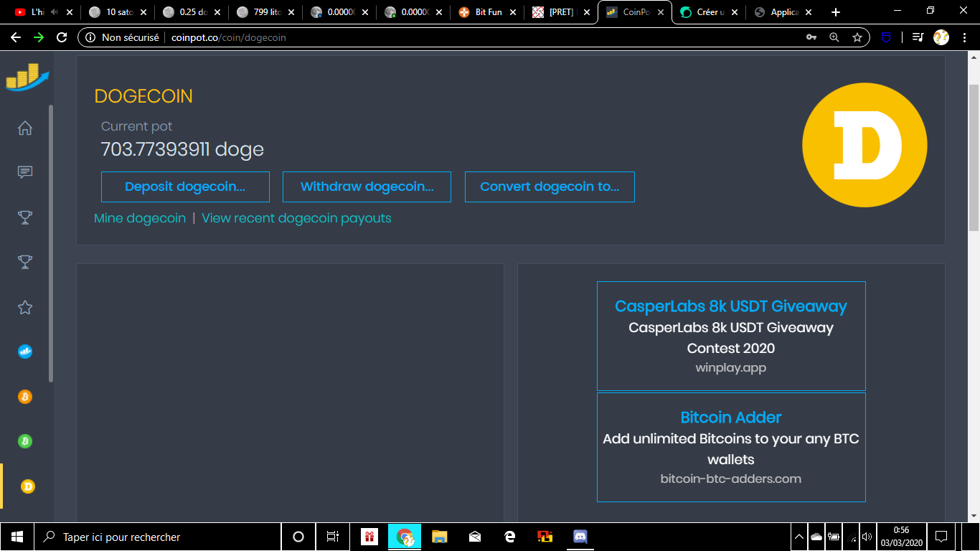Close the "Bit Fun" tab
Viewport: 980px width, 551px height.
pyautogui.click(x=513, y=12)
